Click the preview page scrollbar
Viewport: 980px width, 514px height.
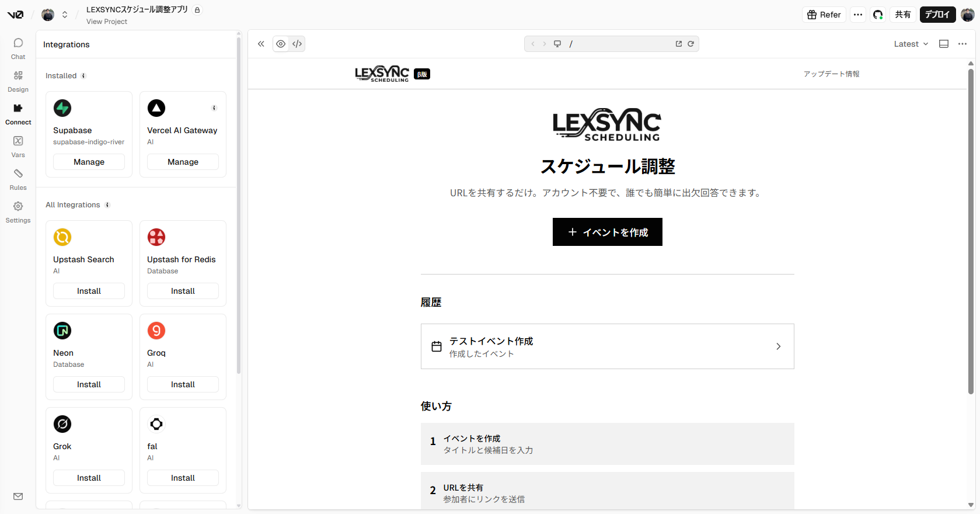971,231
